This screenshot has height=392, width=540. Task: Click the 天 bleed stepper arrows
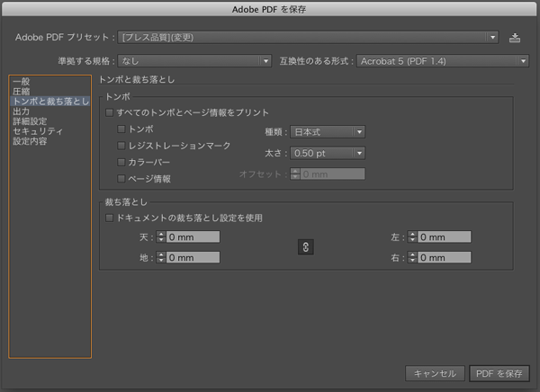(x=161, y=237)
